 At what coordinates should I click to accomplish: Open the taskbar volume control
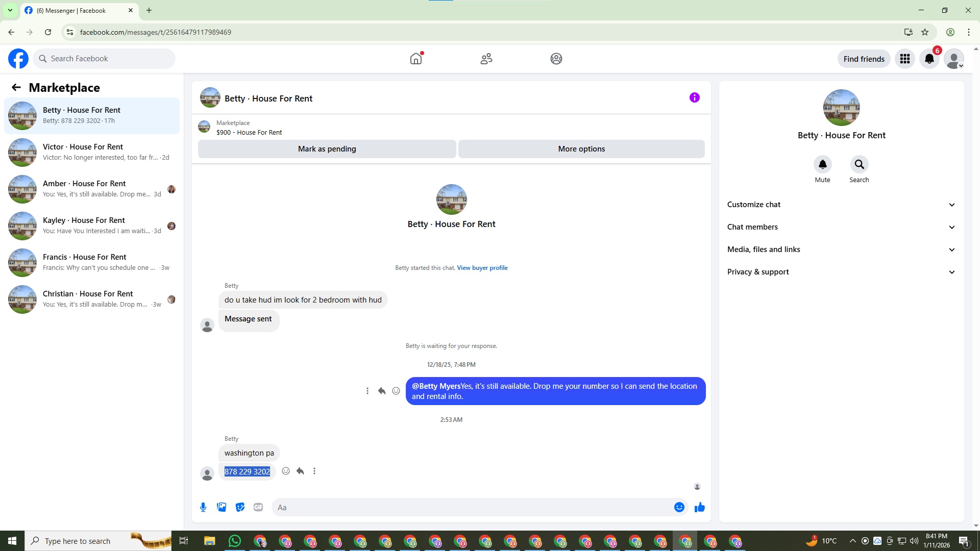click(914, 541)
